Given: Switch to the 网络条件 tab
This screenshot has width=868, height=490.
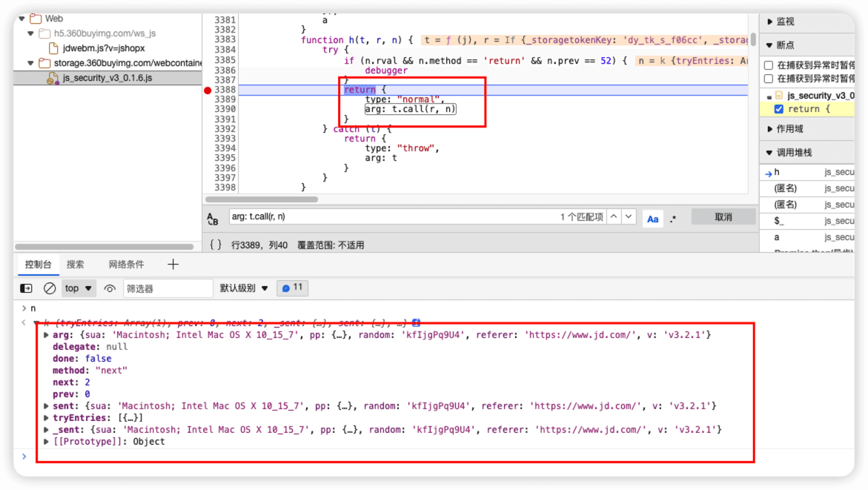Looking at the screenshot, I should pos(126,265).
